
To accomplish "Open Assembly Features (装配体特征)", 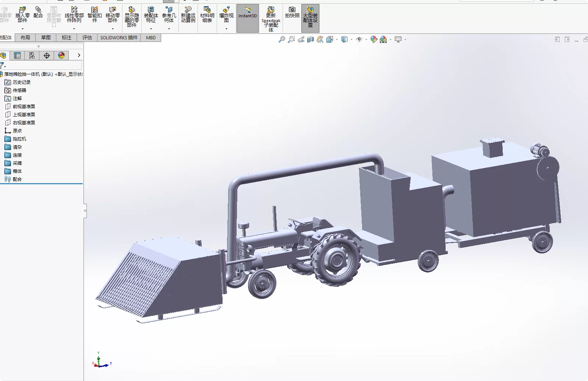I will (151, 14).
